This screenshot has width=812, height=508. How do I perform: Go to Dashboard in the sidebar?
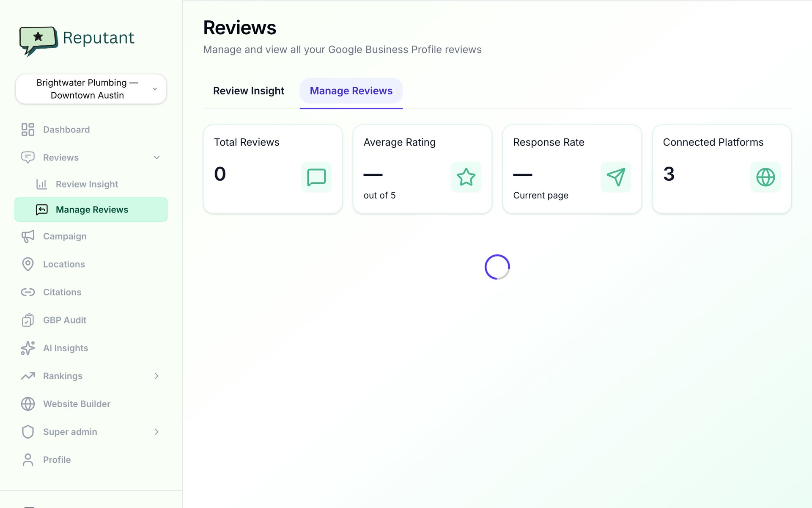tap(91, 130)
